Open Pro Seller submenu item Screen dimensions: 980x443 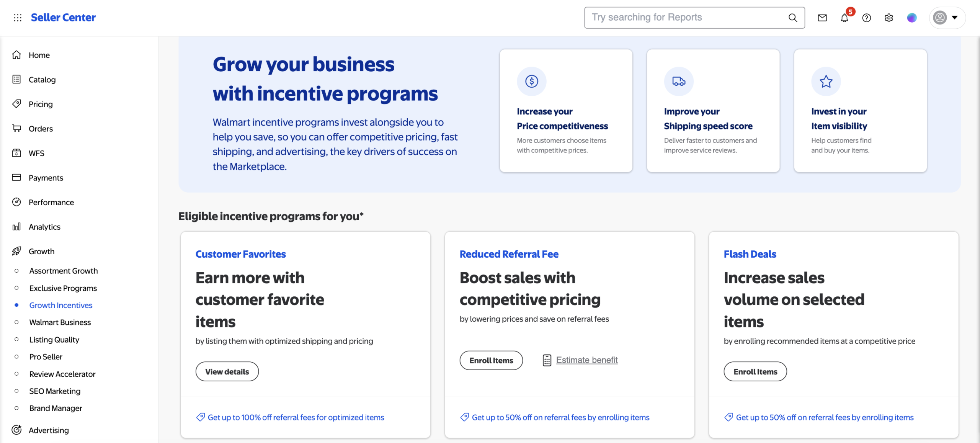(x=46, y=357)
